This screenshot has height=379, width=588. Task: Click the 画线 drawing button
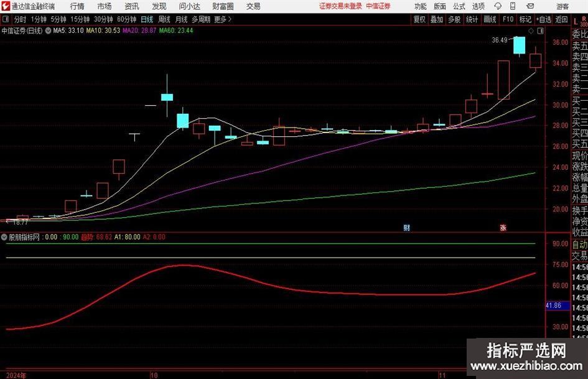click(x=490, y=19)
